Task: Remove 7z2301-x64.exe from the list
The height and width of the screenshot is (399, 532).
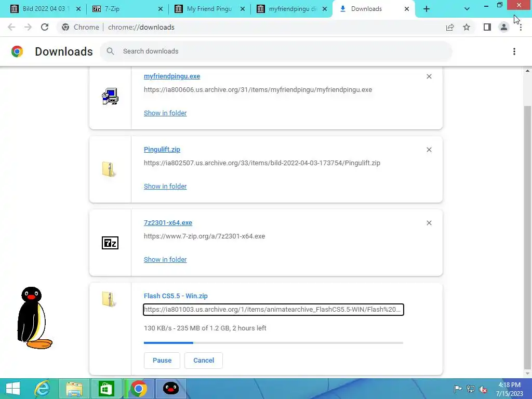Action: [x=429, y=223]
